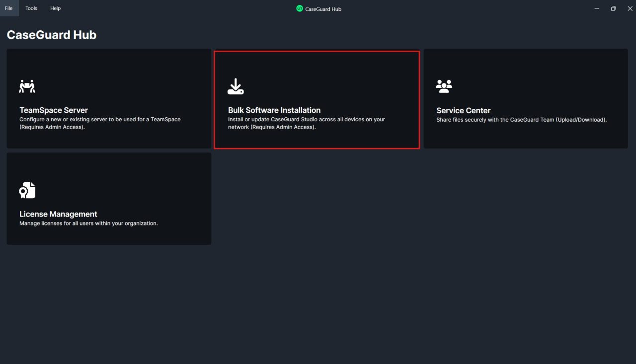Image resolution: width=636 pixels, height=364 pixels.
Task: Close the CaseGuard Hub window
Action: tap(630, 8)
